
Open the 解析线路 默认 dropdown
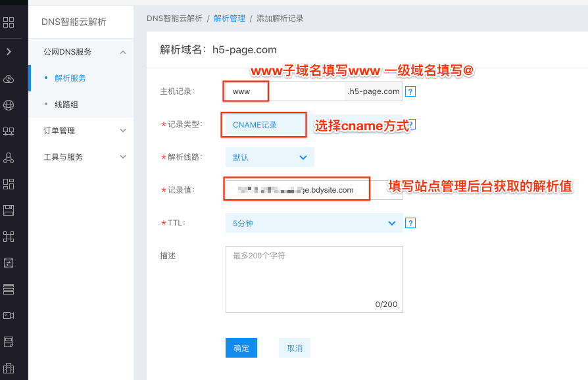269,158
